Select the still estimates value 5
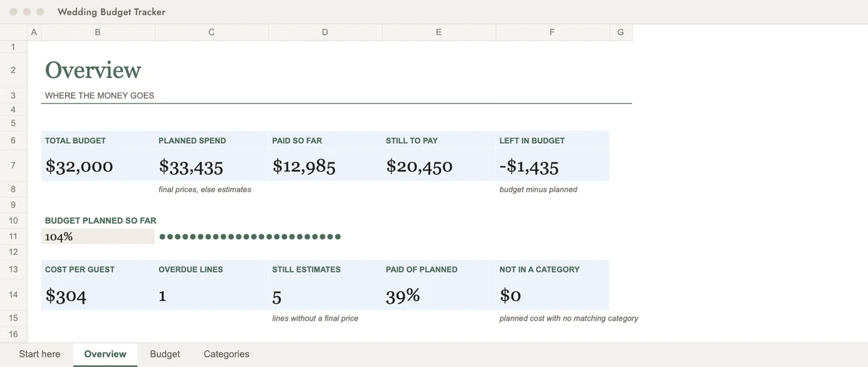 (277, 295)
